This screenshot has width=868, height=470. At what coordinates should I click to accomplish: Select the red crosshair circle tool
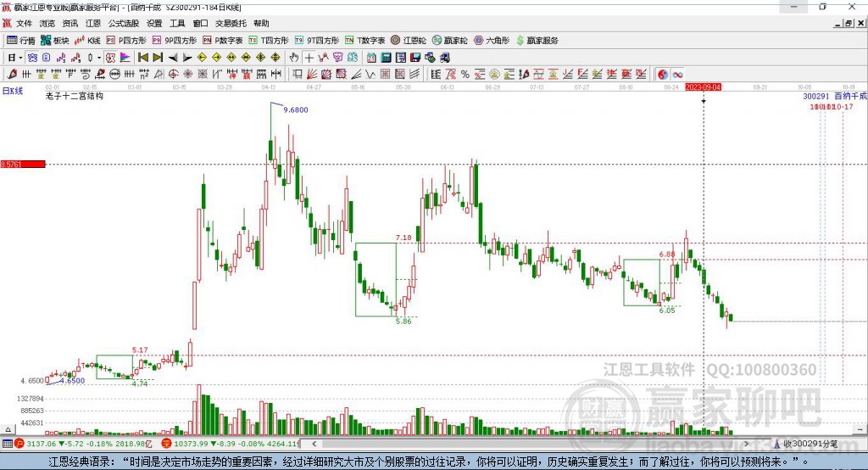[x=173, y=75]
